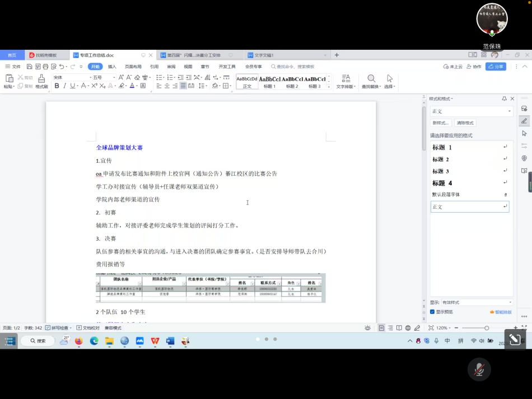Toggle eye protection mode in status bar
532x399 pixels.
click(367, 328)
